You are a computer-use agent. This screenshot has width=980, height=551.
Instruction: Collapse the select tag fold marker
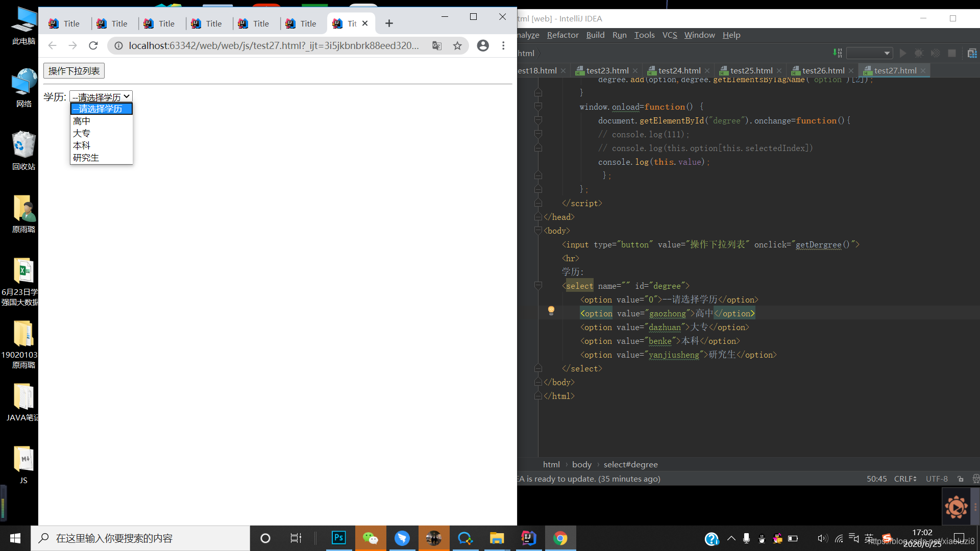pyautogui.click(x=538, y=286)
